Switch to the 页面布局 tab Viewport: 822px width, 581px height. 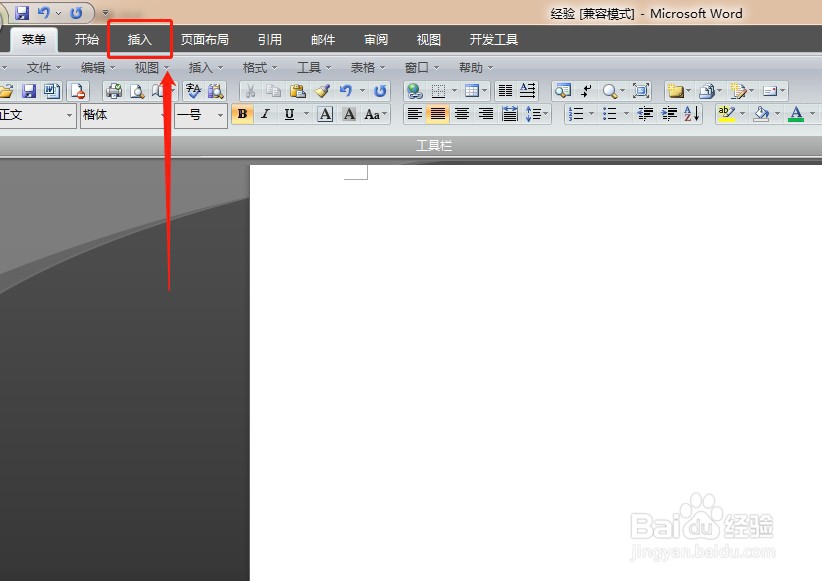[x=204, y=39]
